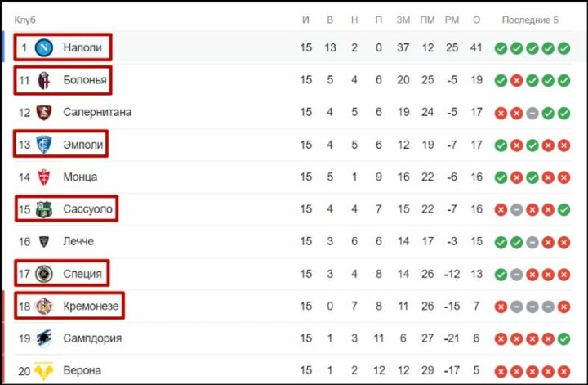Click the Spezia club crest icon
This screenshot has width=588, height=385.
pos(43,274)
